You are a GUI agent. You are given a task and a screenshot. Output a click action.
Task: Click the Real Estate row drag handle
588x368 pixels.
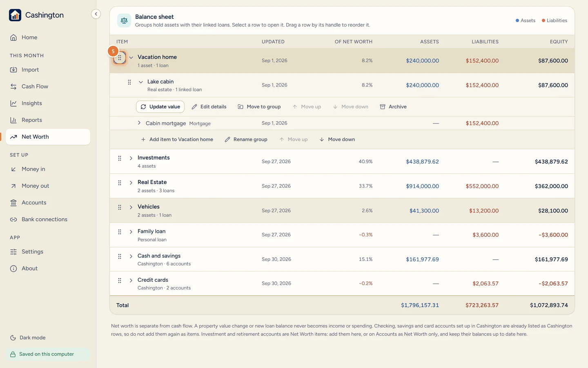(x=120, y=183)
